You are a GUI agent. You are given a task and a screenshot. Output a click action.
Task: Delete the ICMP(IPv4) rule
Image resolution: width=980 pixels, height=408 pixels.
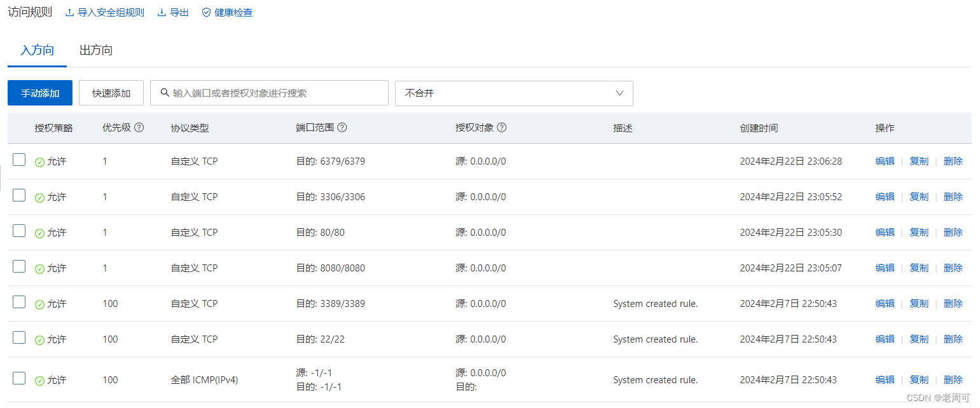pos(953,380)
